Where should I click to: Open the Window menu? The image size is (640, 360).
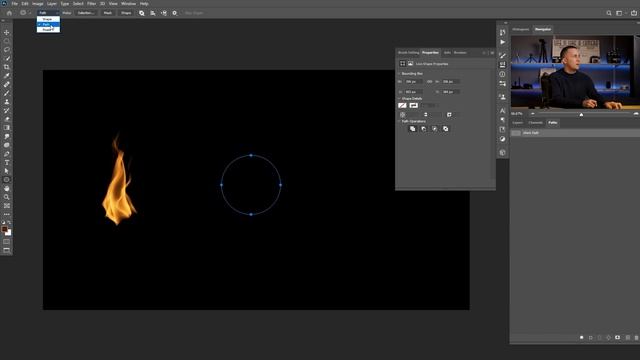coord(129,4)
